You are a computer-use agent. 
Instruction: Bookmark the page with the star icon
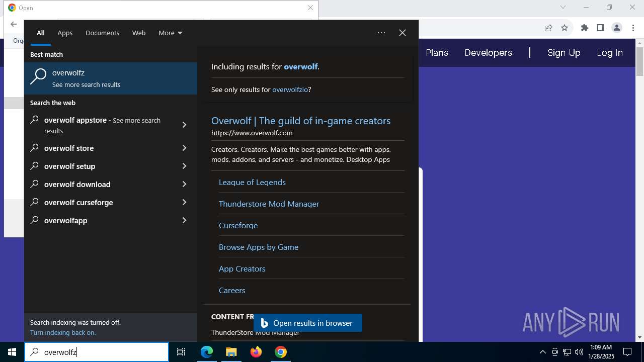565,28
